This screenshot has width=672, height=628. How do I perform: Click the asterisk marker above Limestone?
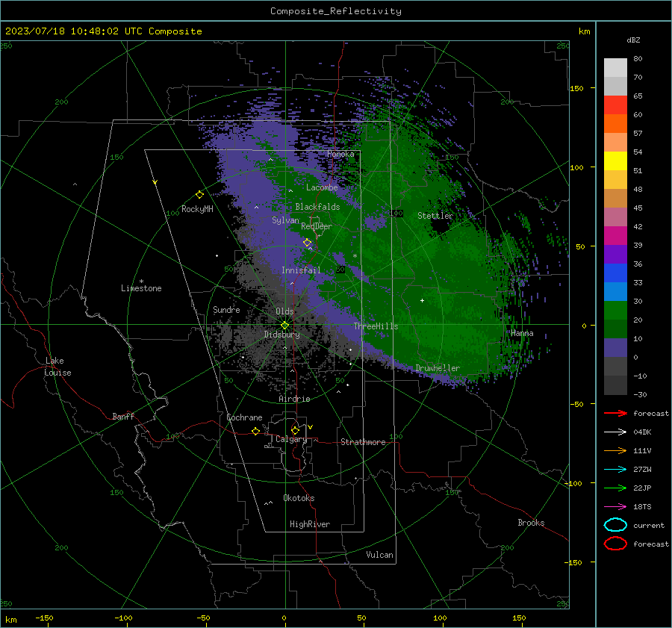[141, 282]
